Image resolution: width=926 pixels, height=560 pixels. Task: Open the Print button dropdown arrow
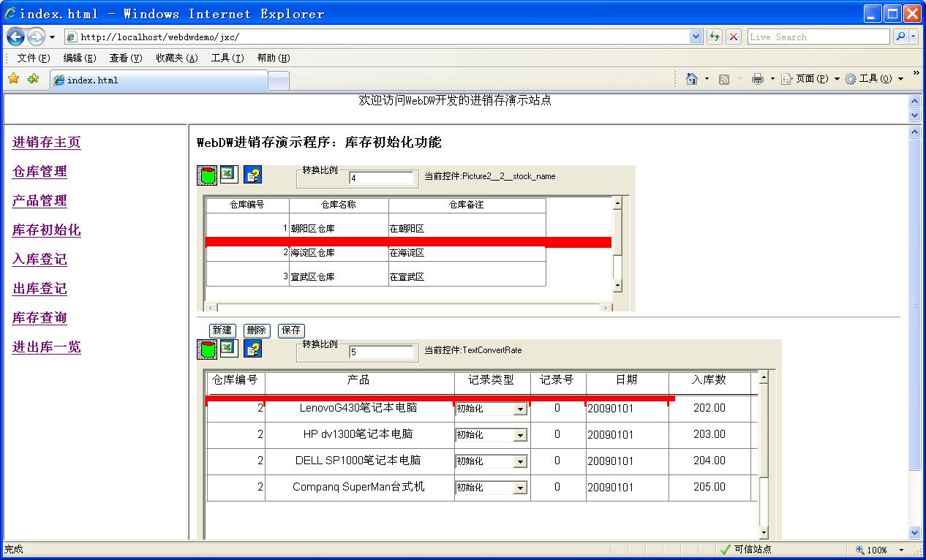coord(772,79)
